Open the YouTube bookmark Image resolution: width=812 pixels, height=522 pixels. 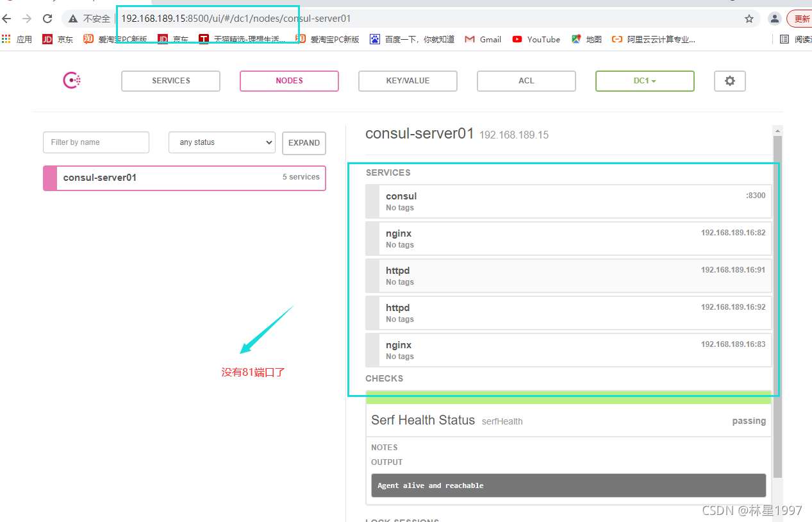click(536, 39)
